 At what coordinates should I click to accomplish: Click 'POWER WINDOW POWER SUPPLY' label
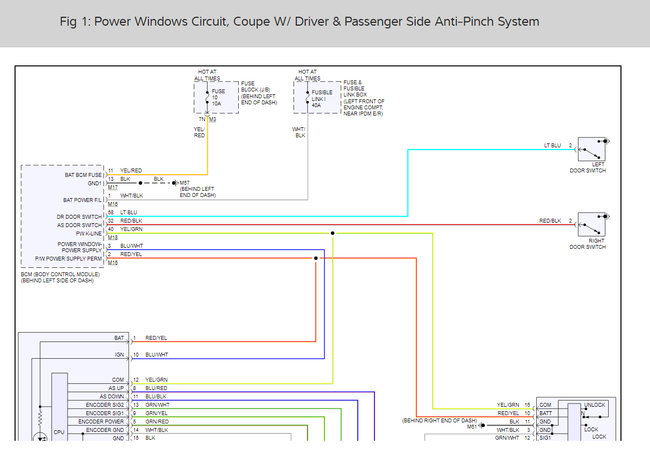coord(79,247)
